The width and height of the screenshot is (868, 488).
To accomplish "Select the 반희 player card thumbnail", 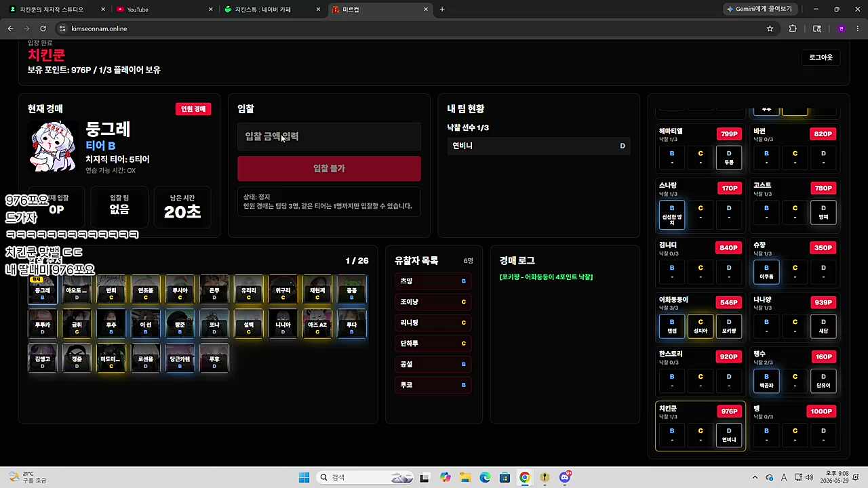I will pyautogui.click(x=111, y=289).
